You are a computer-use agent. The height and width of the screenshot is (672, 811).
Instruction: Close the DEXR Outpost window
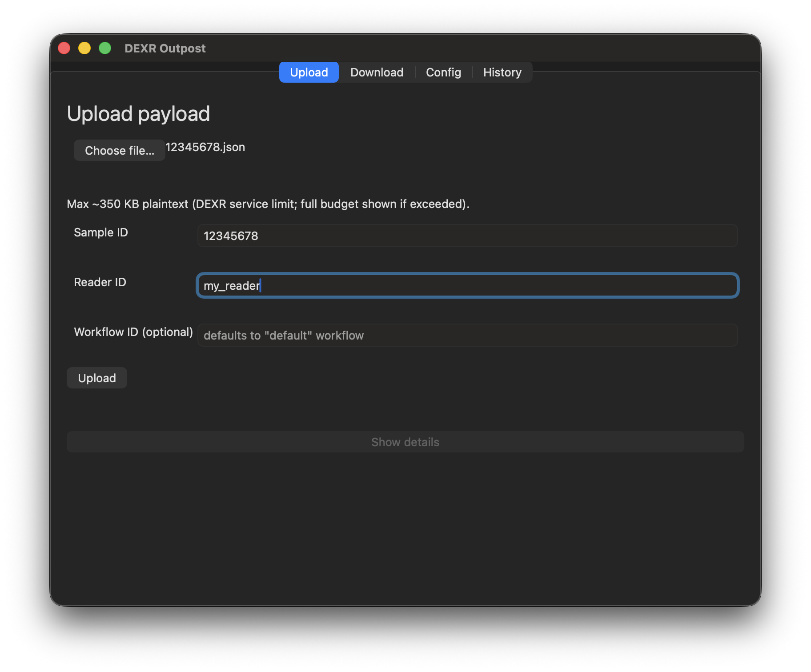tap(64, 48)
